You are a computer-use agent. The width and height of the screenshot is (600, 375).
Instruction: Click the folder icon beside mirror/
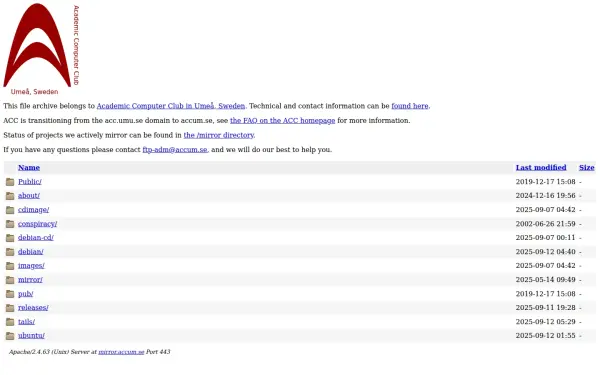(10, 280)
